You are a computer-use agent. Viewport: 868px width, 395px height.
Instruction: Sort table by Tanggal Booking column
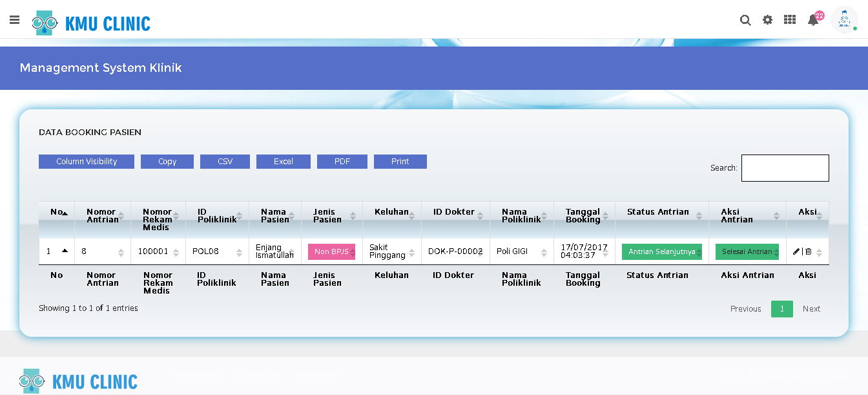pyautogui.click(x=583, y=216)
